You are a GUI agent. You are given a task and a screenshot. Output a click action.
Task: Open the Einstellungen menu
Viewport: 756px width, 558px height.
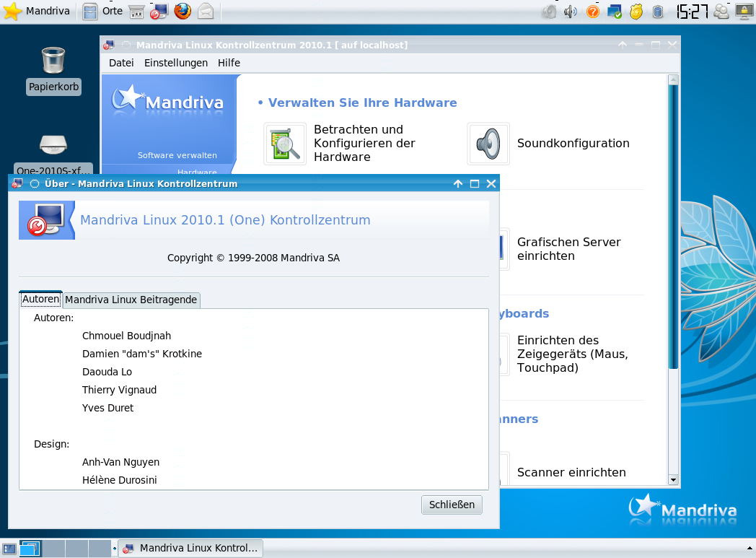pos(176,63)
